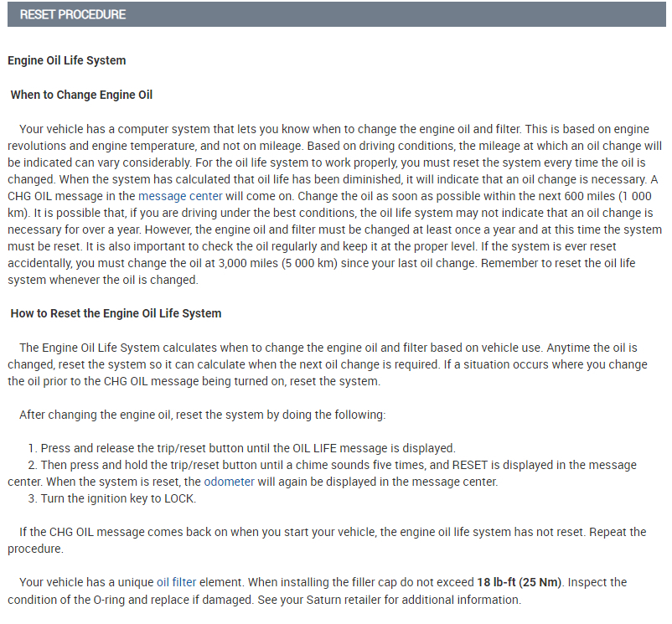
Task: Click the sentence "Your vehicle has a unique"
Action: pos(84,582)
